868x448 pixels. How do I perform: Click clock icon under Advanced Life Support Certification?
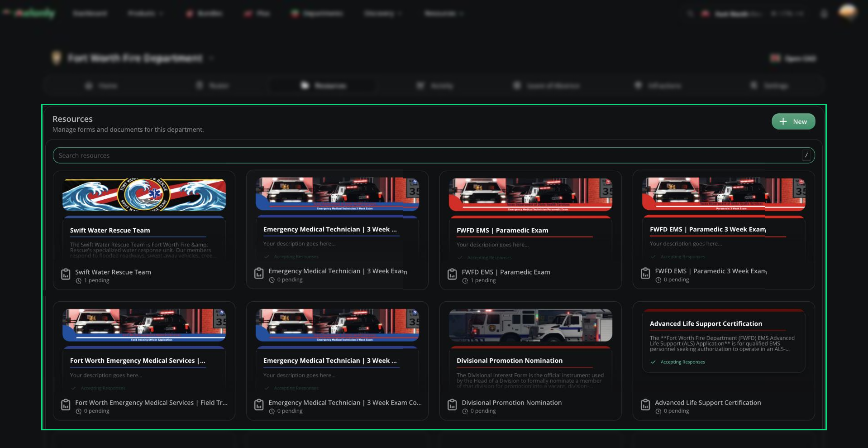(658, 411)
